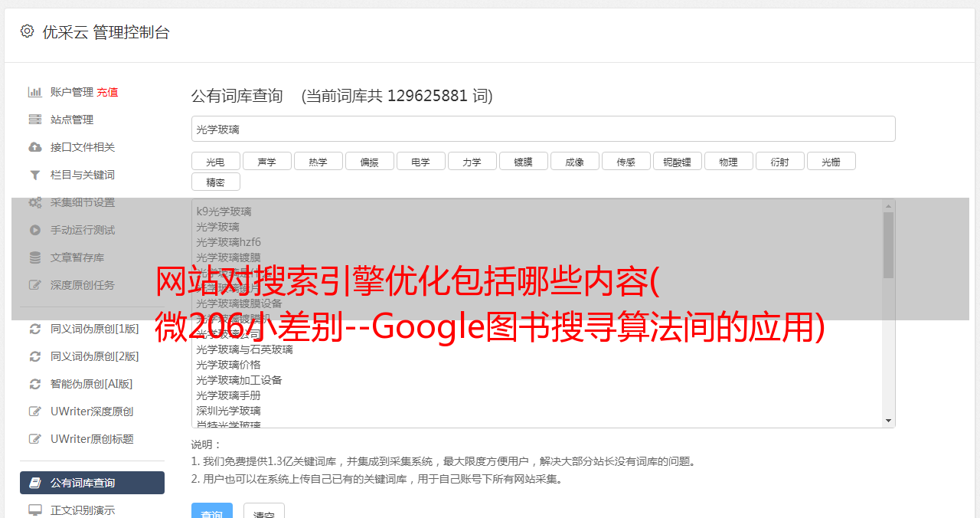Select 公有词库查询 active menu item
Screen dimensions: 980x518
pos(92,483)
